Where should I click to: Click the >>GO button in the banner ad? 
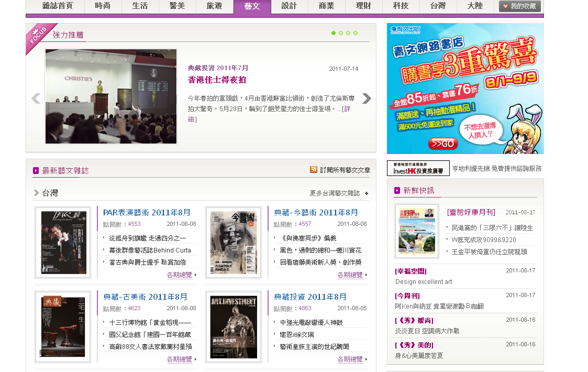click(442, 144)
